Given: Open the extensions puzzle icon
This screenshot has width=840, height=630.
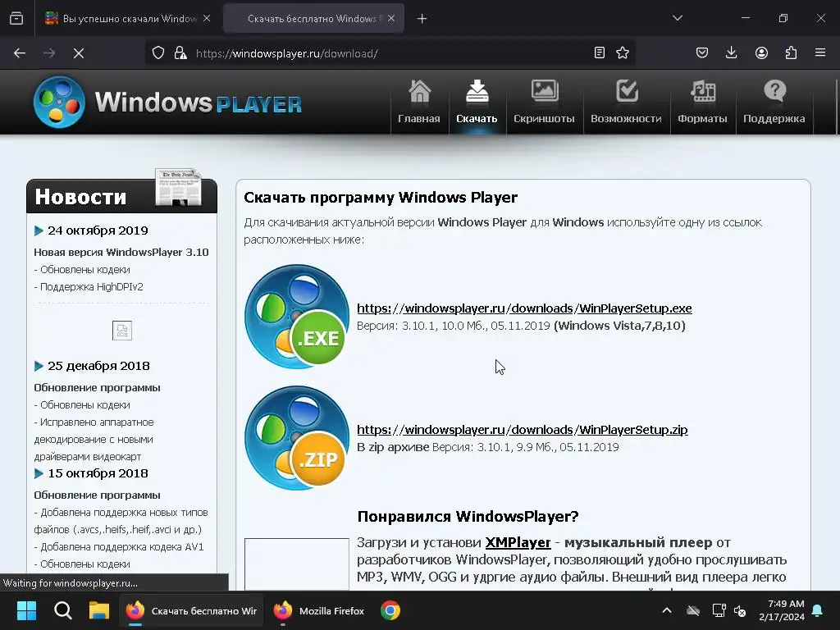Looking at the screenshot, I should coord(791,52).
